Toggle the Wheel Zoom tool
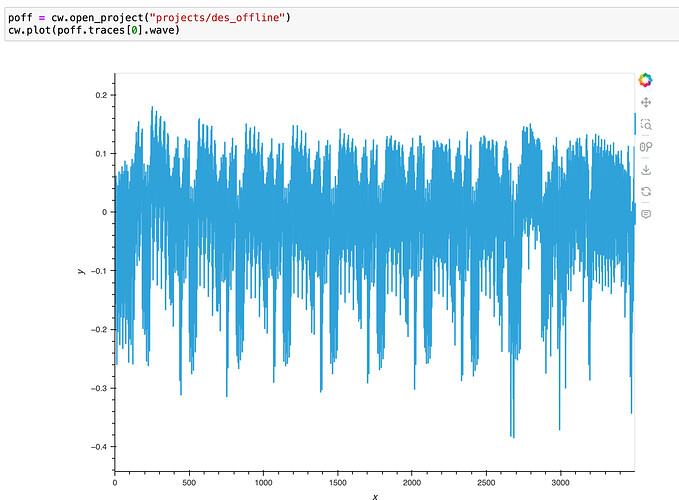The height and width of the screenshot is (500, 679). (x=646, y=147)
